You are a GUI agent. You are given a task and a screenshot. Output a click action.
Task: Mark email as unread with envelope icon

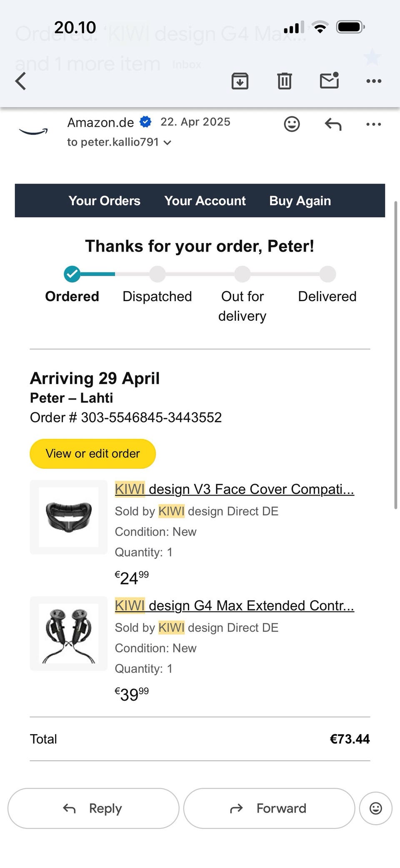329,80
